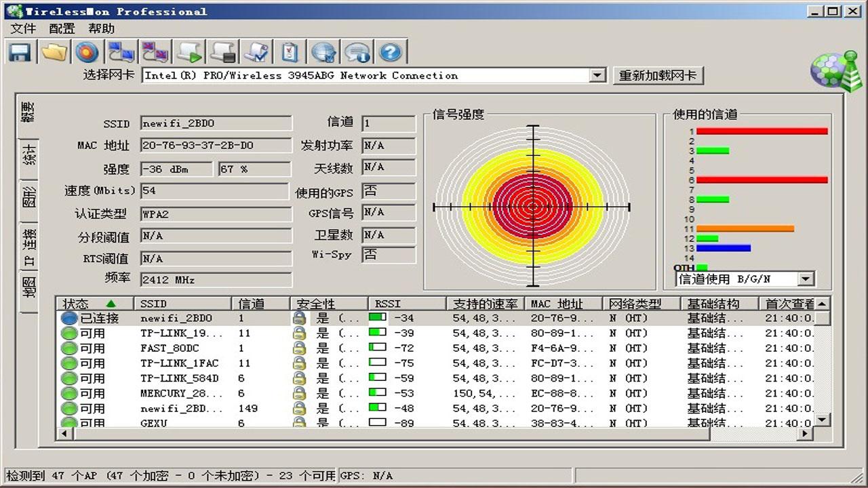The image size is (868, 488).
Task: Click the floppy disk save icon
Action: click(20, 52)
